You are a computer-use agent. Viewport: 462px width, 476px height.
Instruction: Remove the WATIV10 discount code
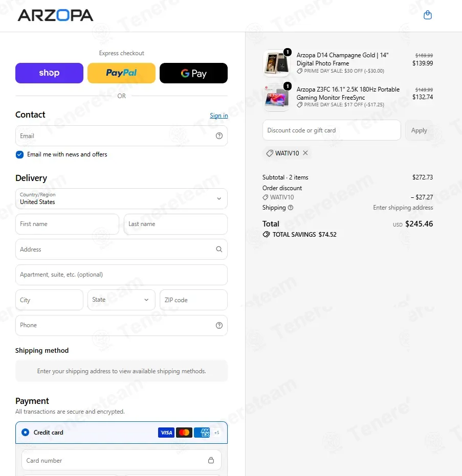click(305, 153)
